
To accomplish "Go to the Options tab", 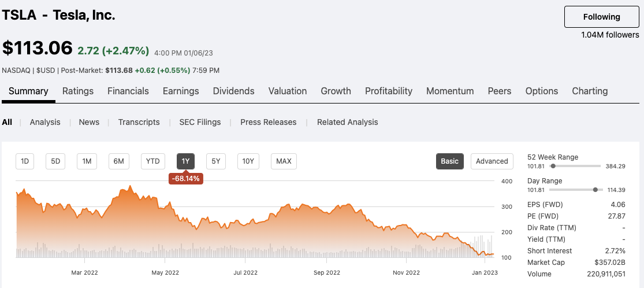I will coord(542,91).
